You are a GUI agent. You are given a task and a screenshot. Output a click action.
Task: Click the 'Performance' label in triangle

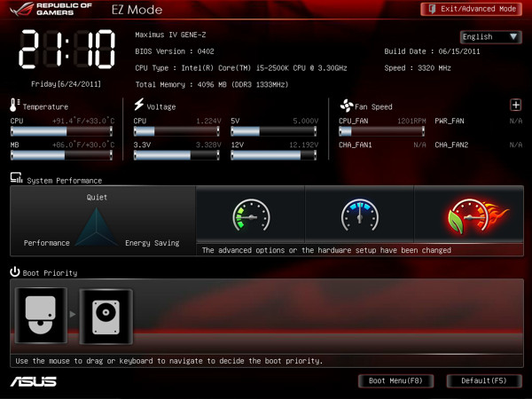[x=46, y=243]
